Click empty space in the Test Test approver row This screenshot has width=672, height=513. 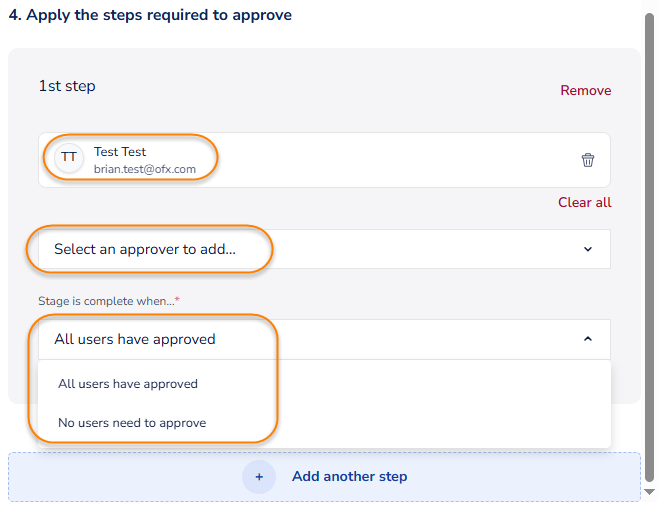tap(400, 160)
